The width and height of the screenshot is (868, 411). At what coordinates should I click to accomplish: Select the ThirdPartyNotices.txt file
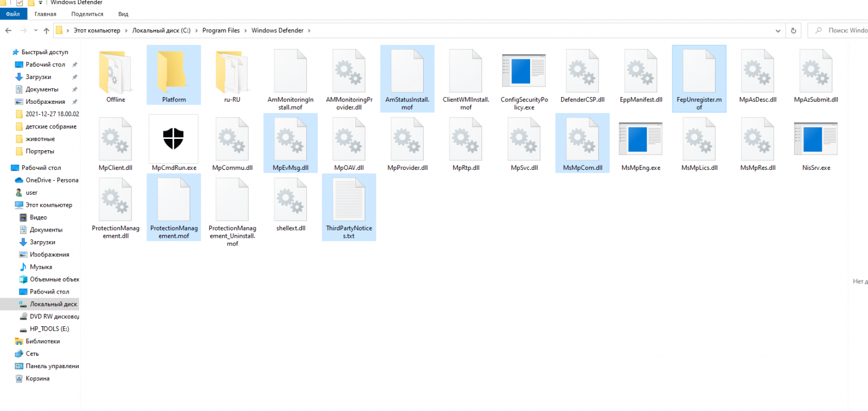349,207
